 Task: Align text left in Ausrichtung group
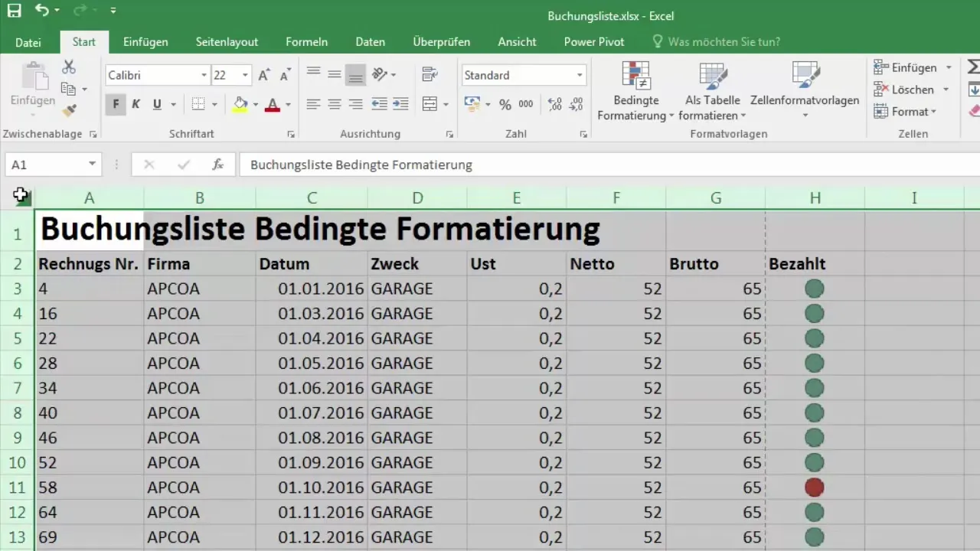tap(312, 104)
